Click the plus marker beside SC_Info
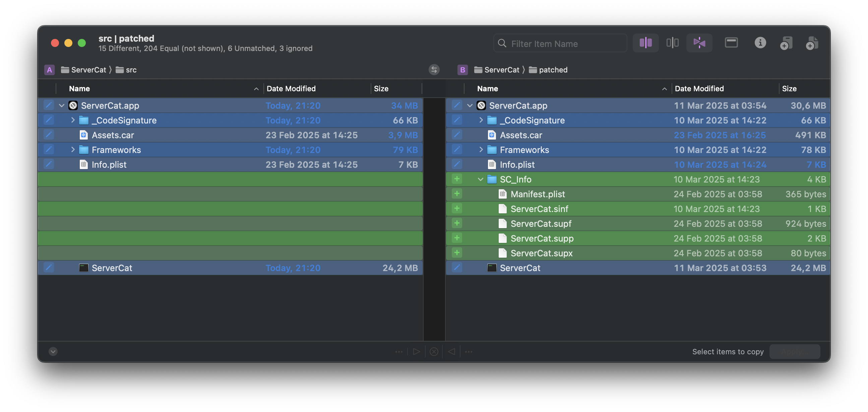 coord(457,179)
